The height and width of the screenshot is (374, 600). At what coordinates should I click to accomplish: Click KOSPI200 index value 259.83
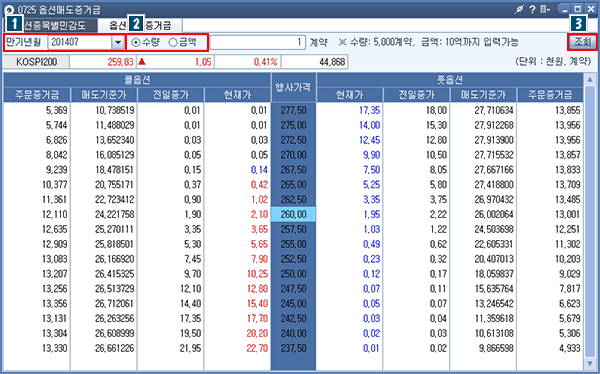(120, 62)
